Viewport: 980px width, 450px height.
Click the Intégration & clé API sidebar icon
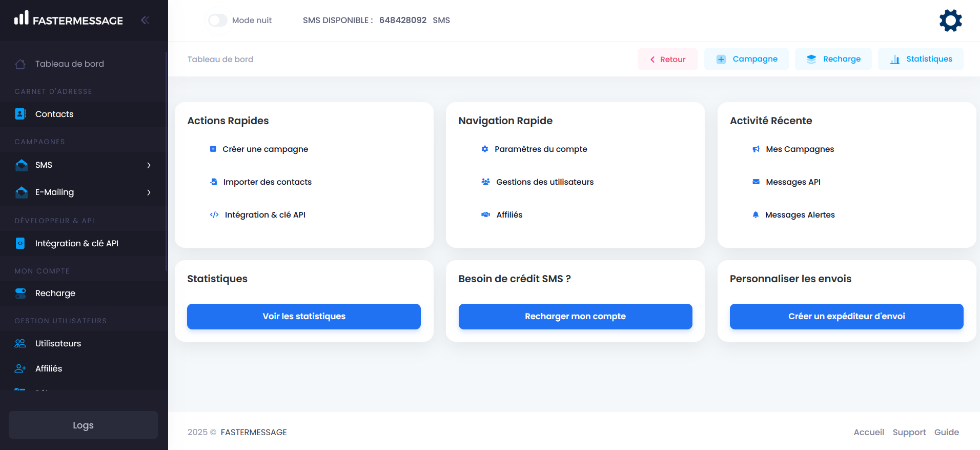coord(21,243)
